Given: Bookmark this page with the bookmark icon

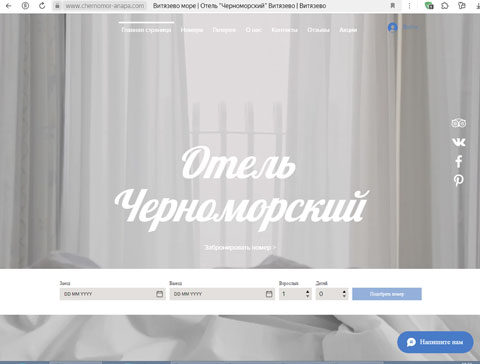Looking at the screenshot, I should tap(393, 6).
